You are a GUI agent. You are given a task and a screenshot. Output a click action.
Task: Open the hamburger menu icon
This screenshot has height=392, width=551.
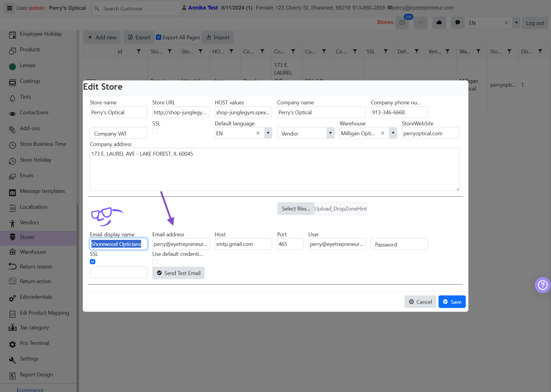coord(10,8)
